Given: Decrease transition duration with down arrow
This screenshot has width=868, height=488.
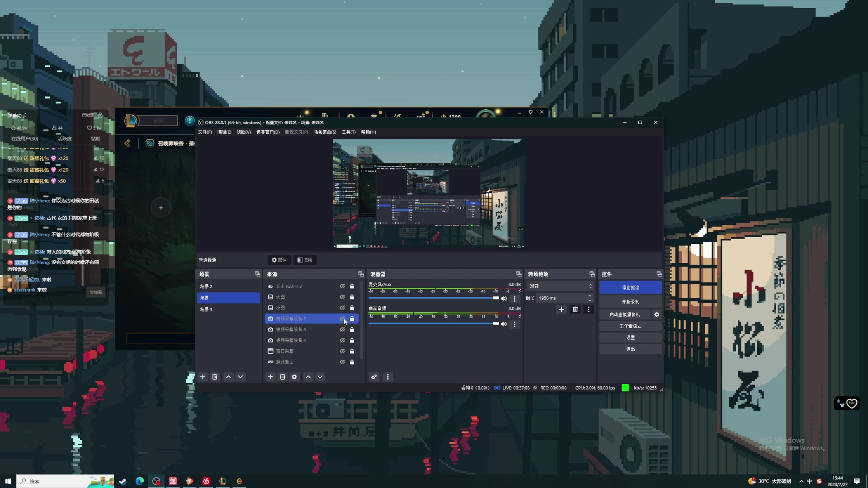Looking at the screenshot, I should (x=590, y=300).
